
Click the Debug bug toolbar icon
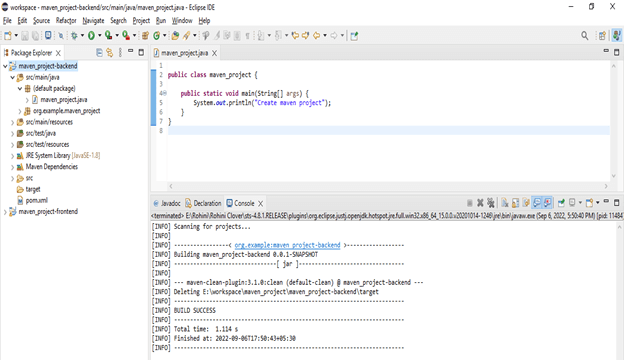point(74,36)
